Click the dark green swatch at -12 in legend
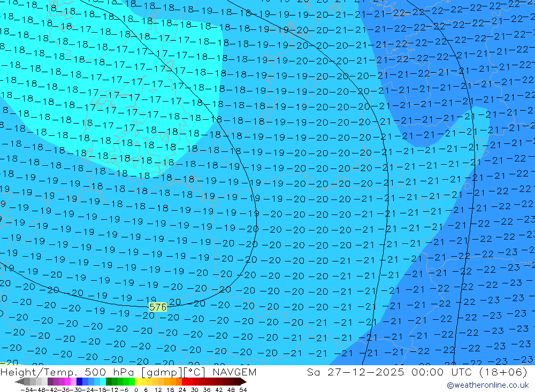Screen dimensions: 535x392 [109, 382]
